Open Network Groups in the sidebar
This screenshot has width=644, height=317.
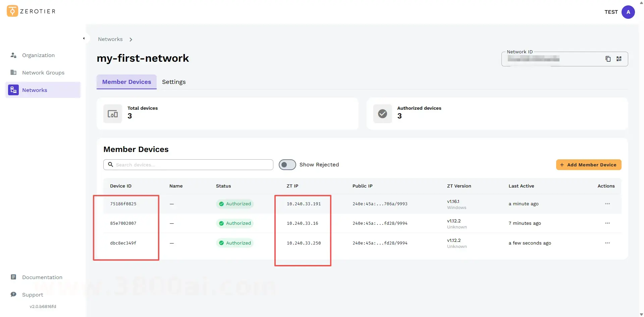click(x=43, y=73)
